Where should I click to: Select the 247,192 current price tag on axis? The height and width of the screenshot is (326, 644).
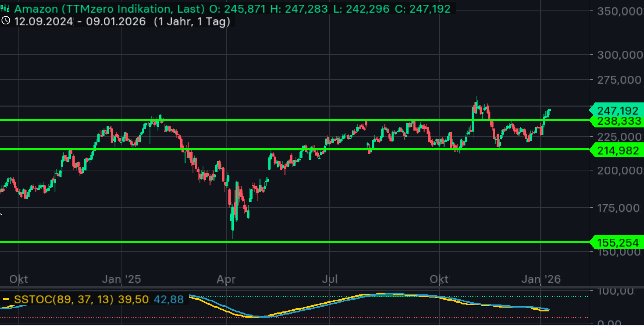(617, 111)
